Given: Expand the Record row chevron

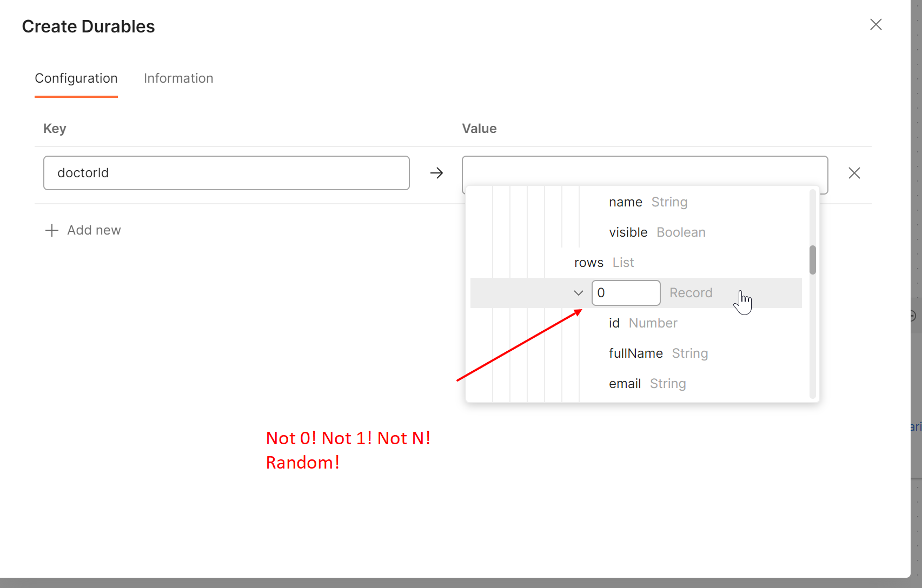Looking at the screenshot, I should coord(578,292).
